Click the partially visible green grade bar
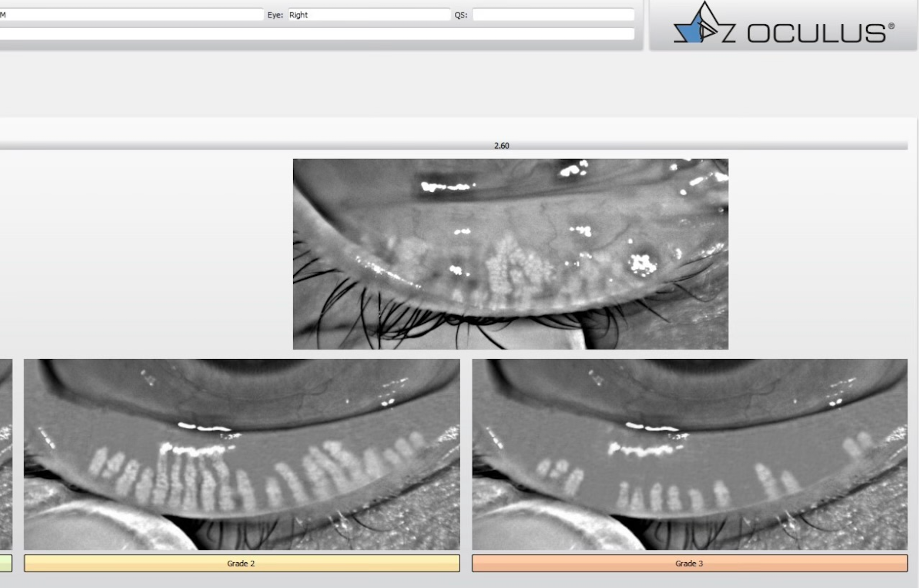Viewport: 919px width, 588px height. [x=6, y=563]
